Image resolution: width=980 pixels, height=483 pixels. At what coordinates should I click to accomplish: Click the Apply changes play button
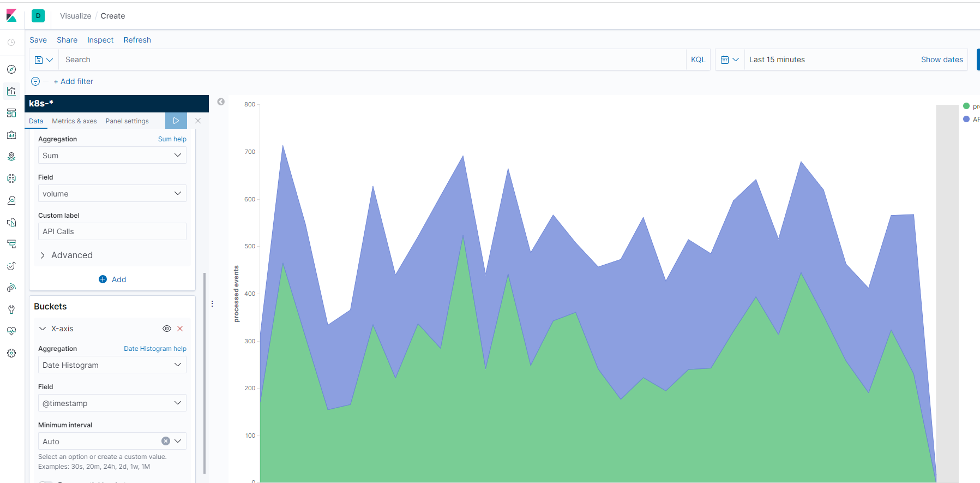[x=176, y=121]
